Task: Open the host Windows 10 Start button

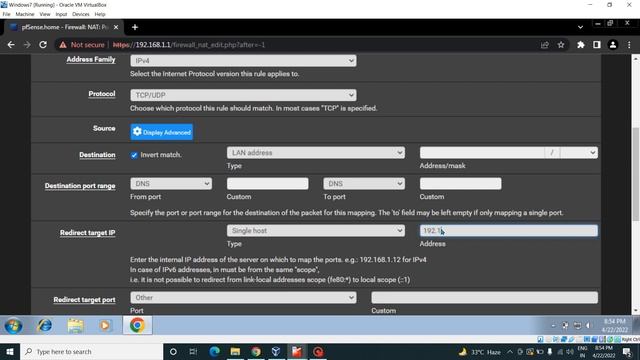Action: (x=10, y=351)
